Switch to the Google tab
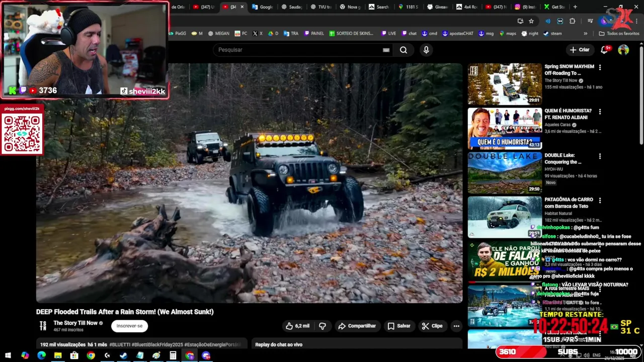The image size is (644, 362). click(262, 7)
